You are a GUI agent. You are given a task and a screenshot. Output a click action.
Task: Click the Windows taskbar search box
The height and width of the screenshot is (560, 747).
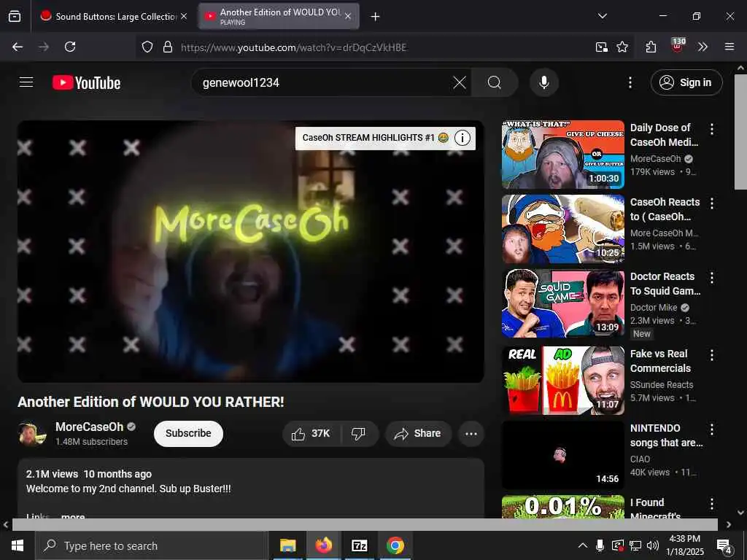151,545
